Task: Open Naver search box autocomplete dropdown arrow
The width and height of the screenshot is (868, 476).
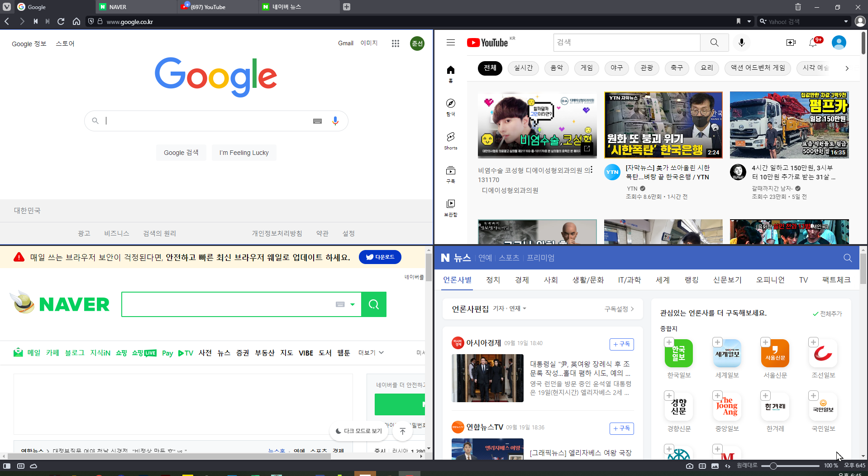Action: click(353, 304)
